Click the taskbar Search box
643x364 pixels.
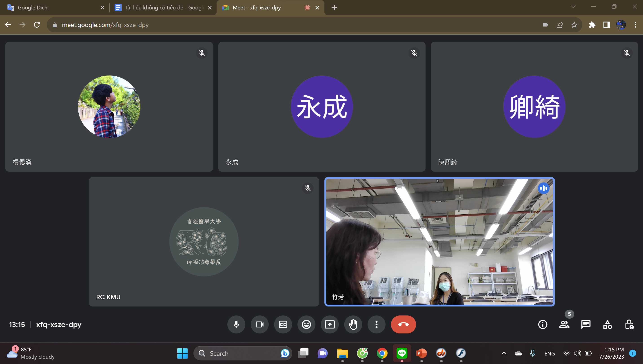(x=242, y=353)
